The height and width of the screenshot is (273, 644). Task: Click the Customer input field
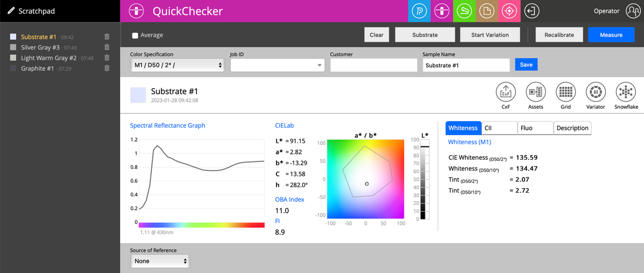pos(374,65)
